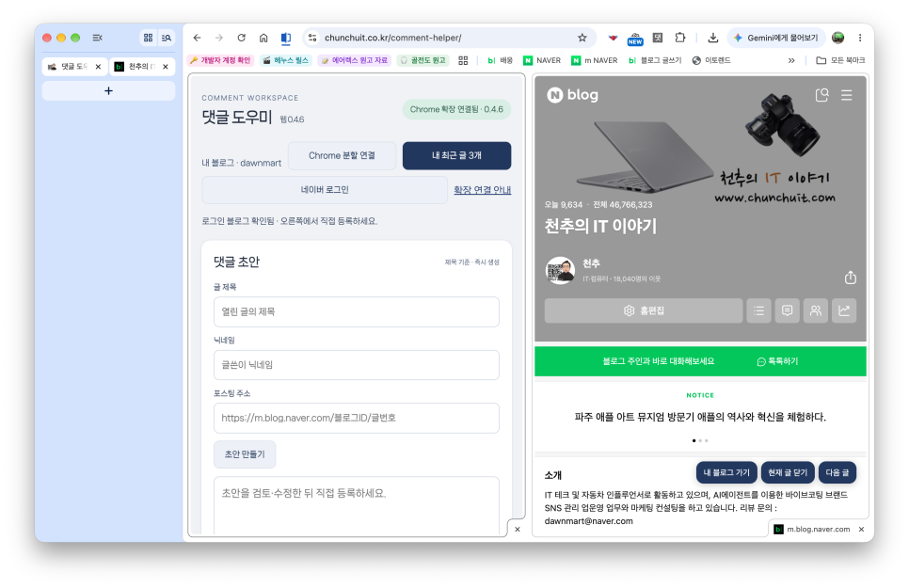This screenshot has height=588, width=909.
Task: Open the 확장 연결 안내 link
Action: (x=483, y=190)
